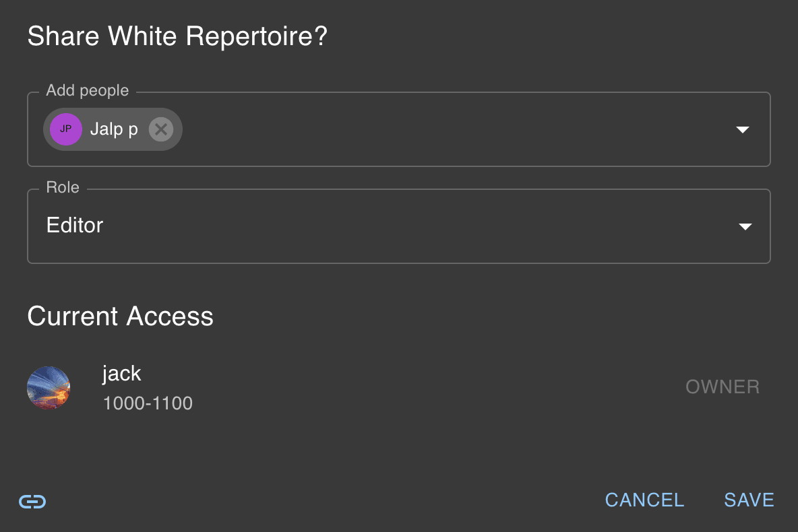798x532 pixels.
Task: Save the sharing settings
Action: [x=749, y=500]
